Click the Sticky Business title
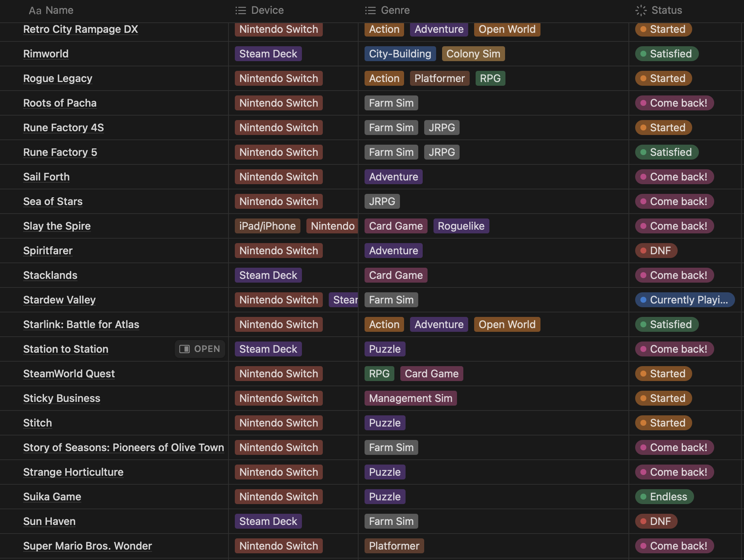 (x=62, y=398)
